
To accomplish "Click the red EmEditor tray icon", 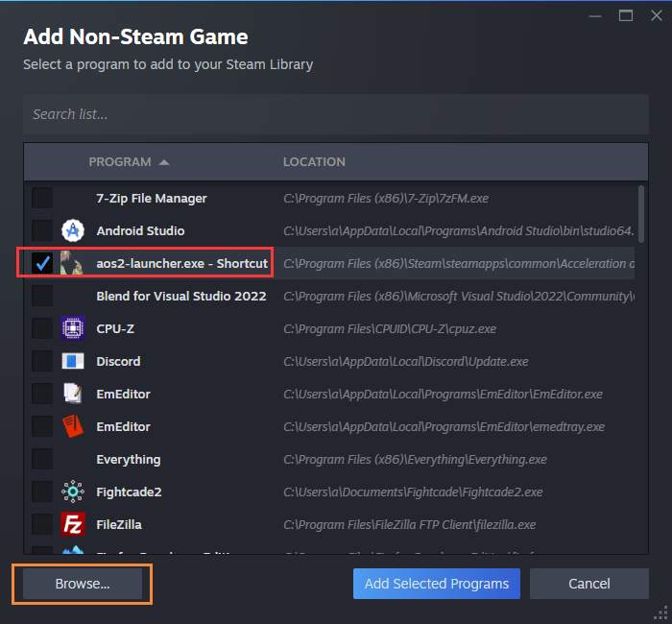I will (x=73, y=426).
